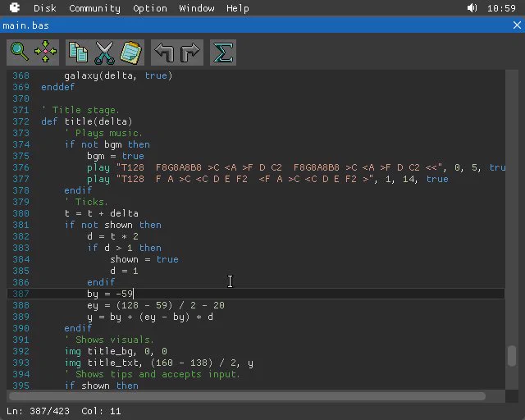525x420 pixels.
Task: Click the magnifier Find icon
Action: (x=20, y=52)
